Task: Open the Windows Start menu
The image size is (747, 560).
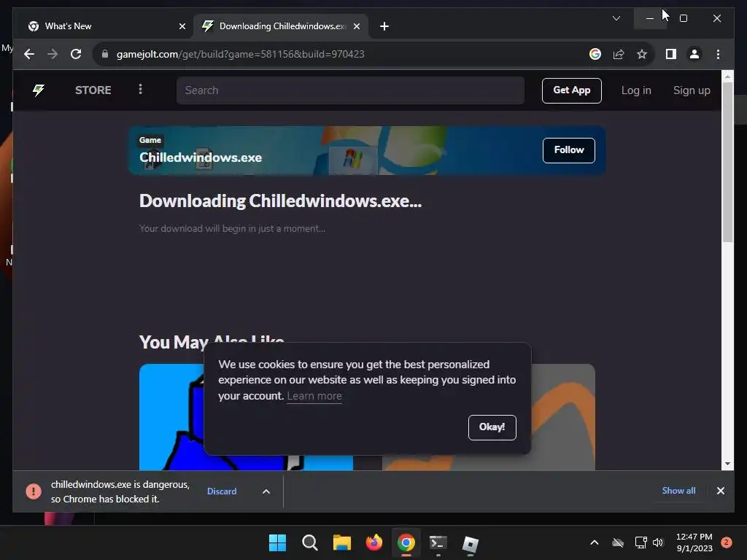Action: click(x=277, y=542)
